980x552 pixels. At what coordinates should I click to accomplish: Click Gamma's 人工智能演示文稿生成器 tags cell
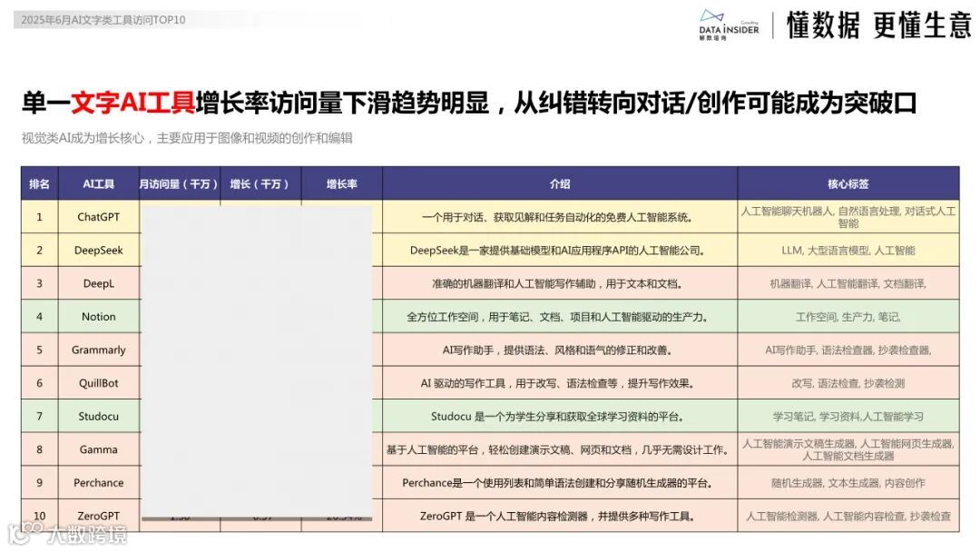848,448
